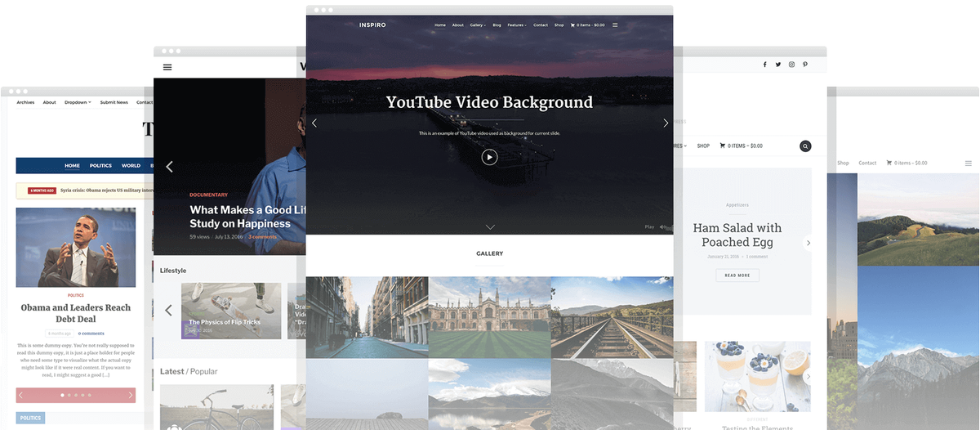Click the small Play label in Inspiro slider

(649, 227)
